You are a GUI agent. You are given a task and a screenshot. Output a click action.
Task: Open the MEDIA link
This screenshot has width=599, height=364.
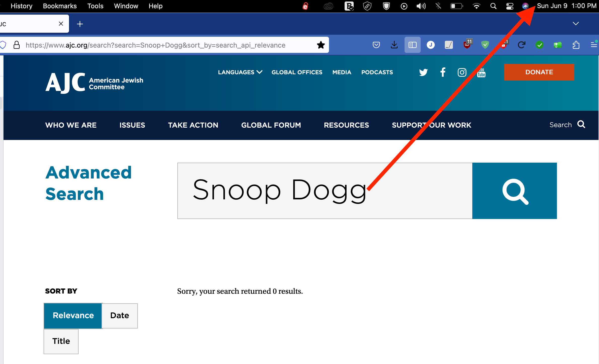click(342, 72)
